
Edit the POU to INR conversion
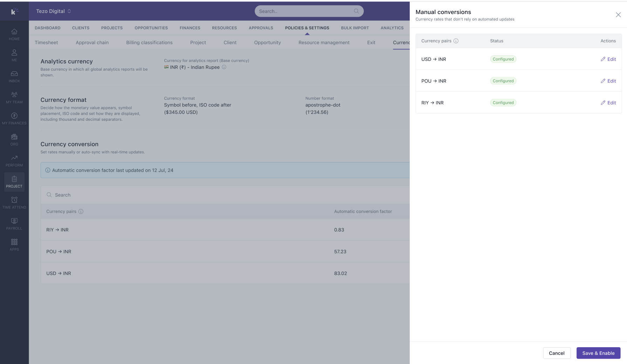click(x=608, y=81)
